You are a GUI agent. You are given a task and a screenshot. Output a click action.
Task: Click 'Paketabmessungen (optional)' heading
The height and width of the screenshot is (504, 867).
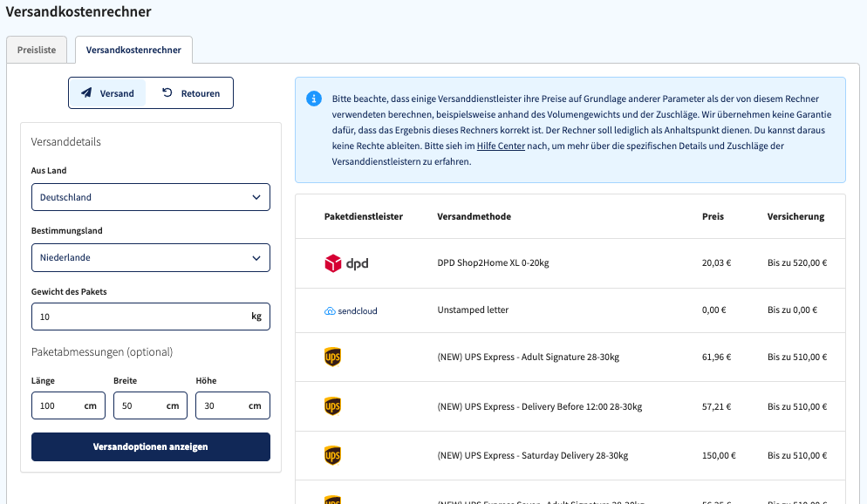coord(102,352)
